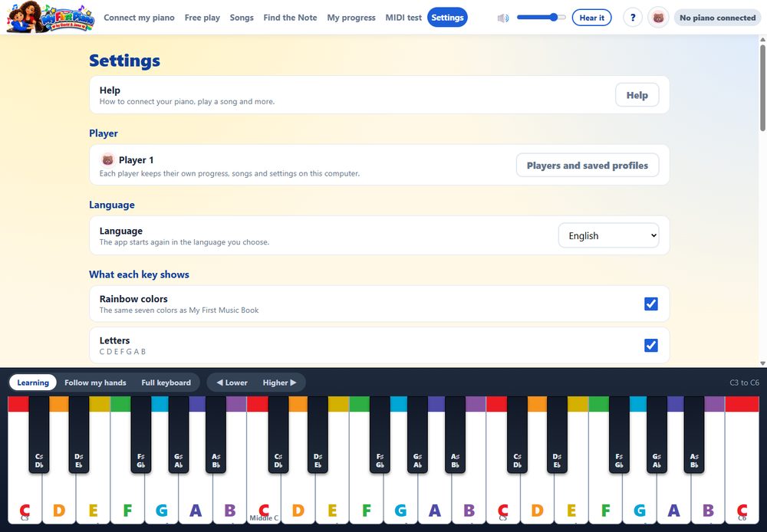
Task: Play the black C♯/D♭ key after Middle C
Action: click(278, 434)
